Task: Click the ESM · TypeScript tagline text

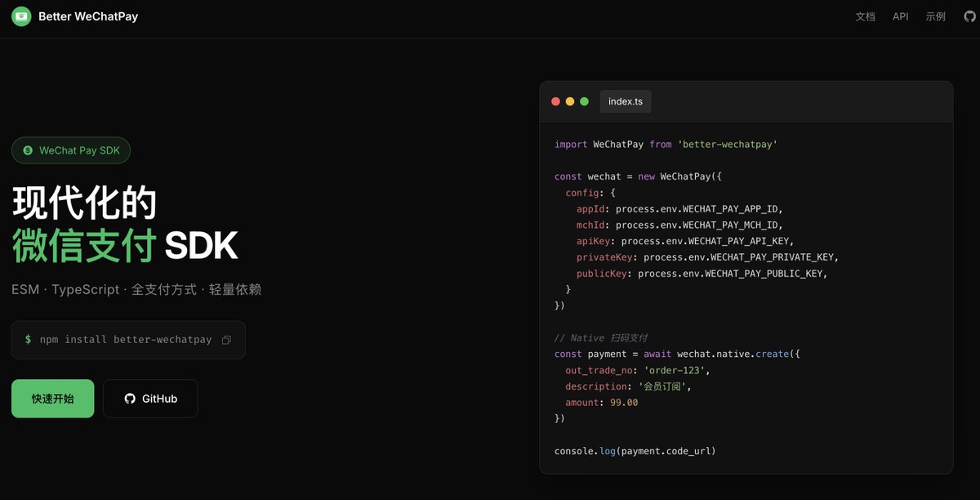Action: pyautogui.click(x=136, y=290)
